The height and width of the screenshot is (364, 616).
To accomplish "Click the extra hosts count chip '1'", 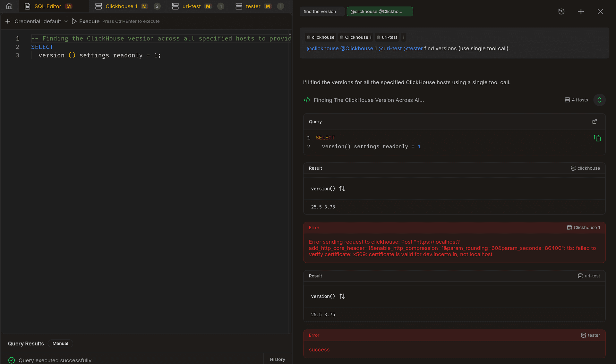I will (x=403, y=37).
